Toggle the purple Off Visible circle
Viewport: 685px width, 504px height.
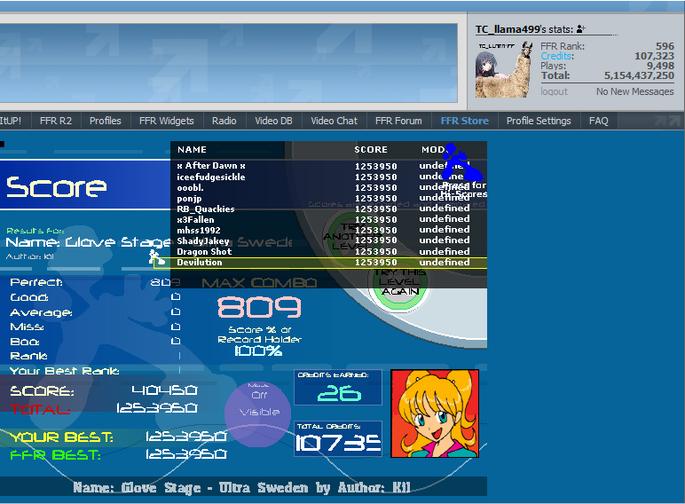pos(258,414)
